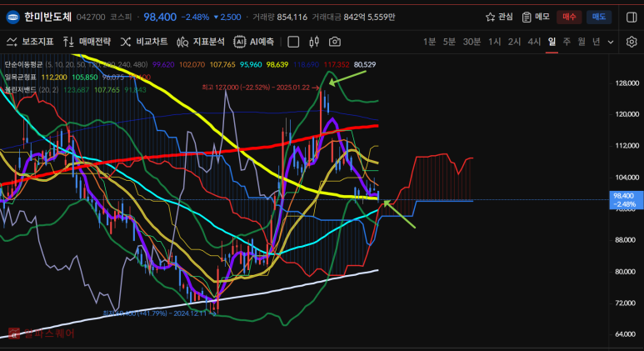Click the 볼린저밴드 indicator label
The width and height of the screenshot is (644, 351).
(x=20, y=89)
